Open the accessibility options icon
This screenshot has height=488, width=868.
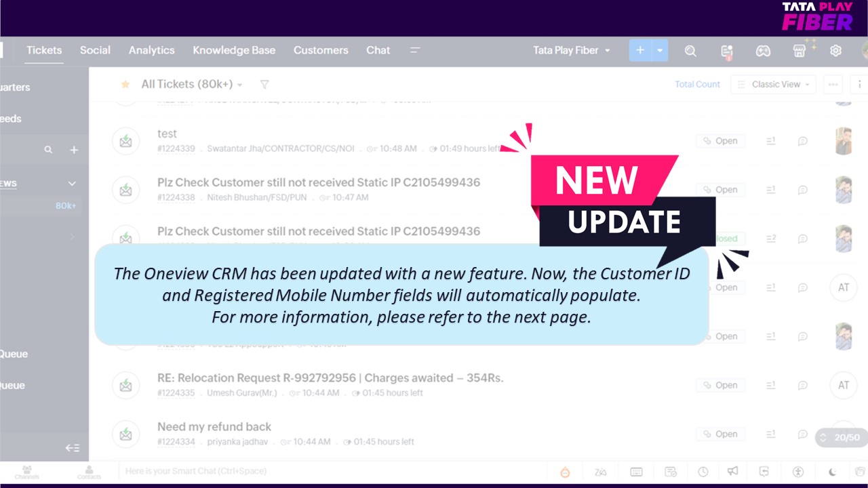click(798, 472)
